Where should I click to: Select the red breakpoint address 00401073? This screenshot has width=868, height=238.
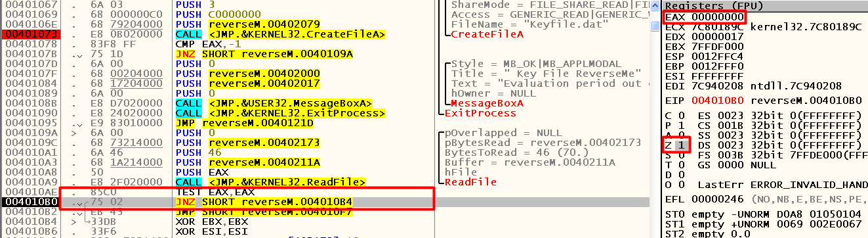pos(30,34)
